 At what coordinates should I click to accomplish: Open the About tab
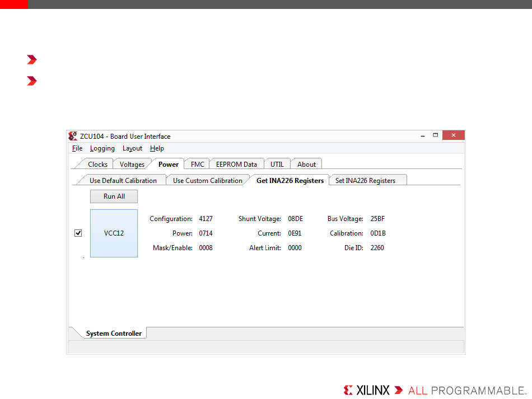[306, 164]
